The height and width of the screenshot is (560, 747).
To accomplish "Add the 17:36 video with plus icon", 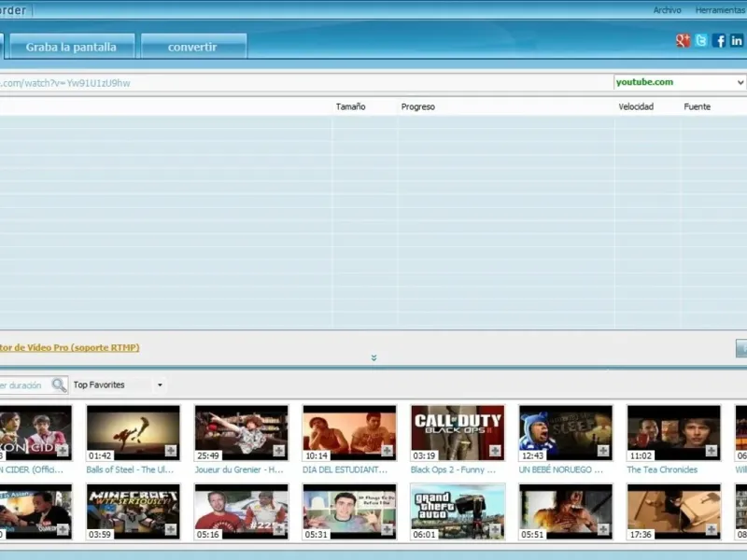I will tap(712, 529).
